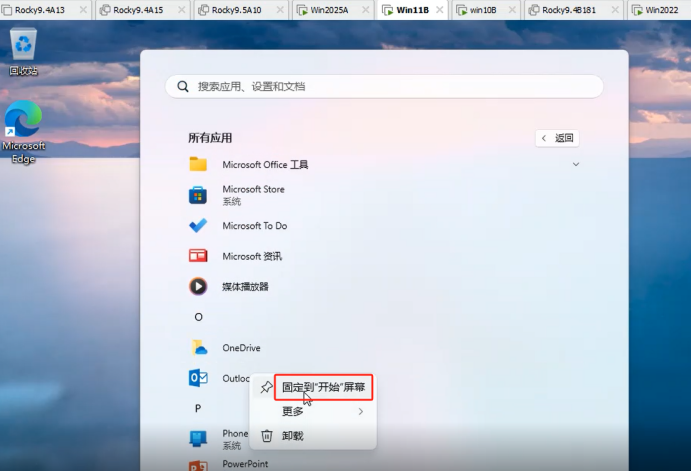The height and width of the screenshot is (472, 692).
Task: Jump to letter O section header
Action: [x=199, y=317]
